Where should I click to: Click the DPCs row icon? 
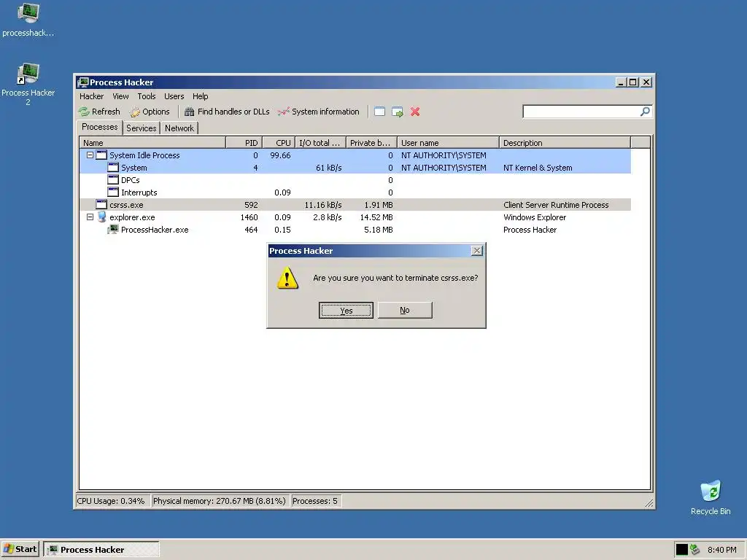point(113,180)
